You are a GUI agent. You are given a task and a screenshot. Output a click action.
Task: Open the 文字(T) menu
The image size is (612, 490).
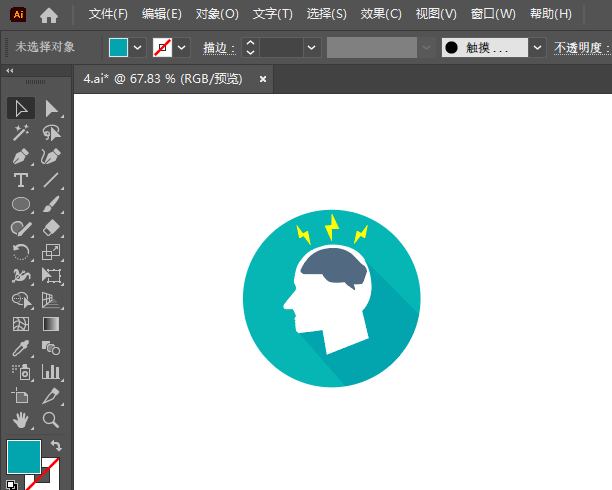coord(272,14)
